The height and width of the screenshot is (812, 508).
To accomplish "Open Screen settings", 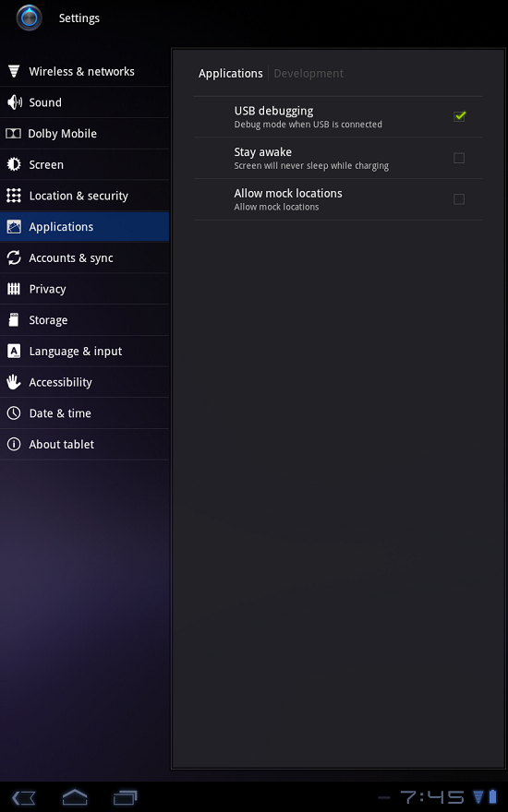I will pyautogui.click(x=84, y=164).
